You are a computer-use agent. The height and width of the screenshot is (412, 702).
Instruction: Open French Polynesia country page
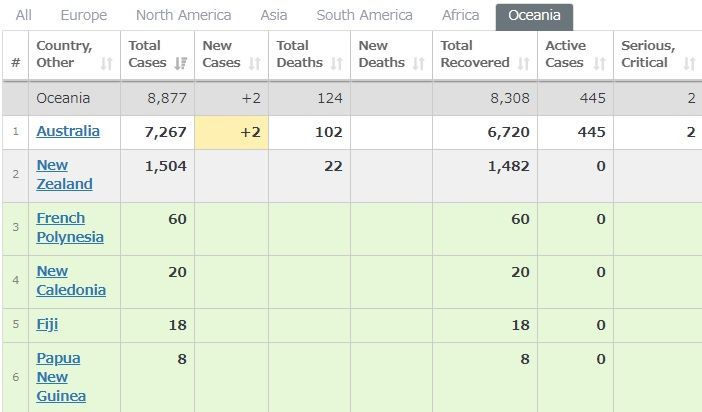coord(70,228)
